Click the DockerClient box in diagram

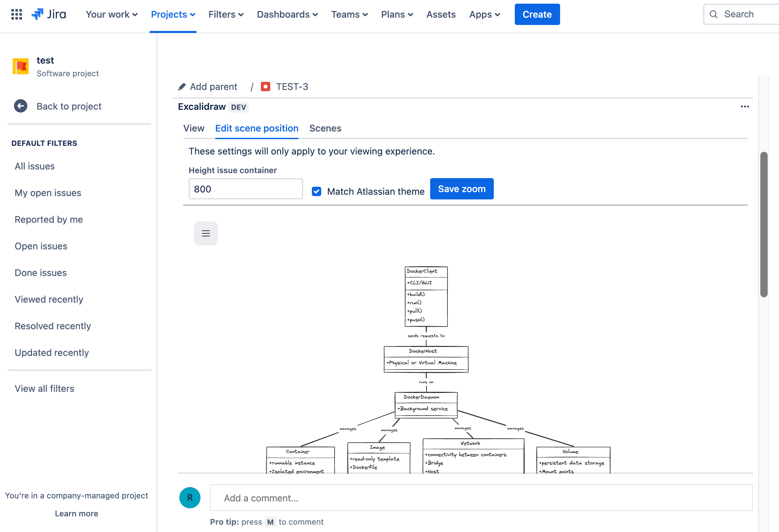pyautogui.click(x=426, y=297)
